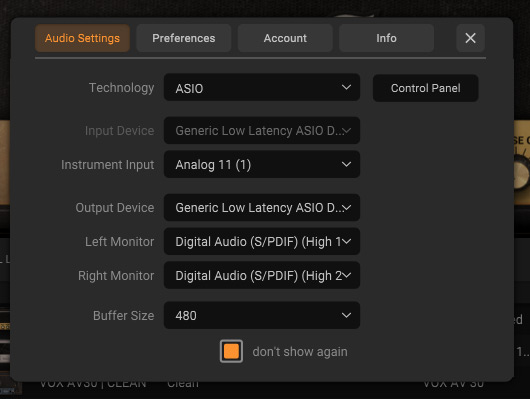Expand the Buffer Size dropdown

coord(262,315)
